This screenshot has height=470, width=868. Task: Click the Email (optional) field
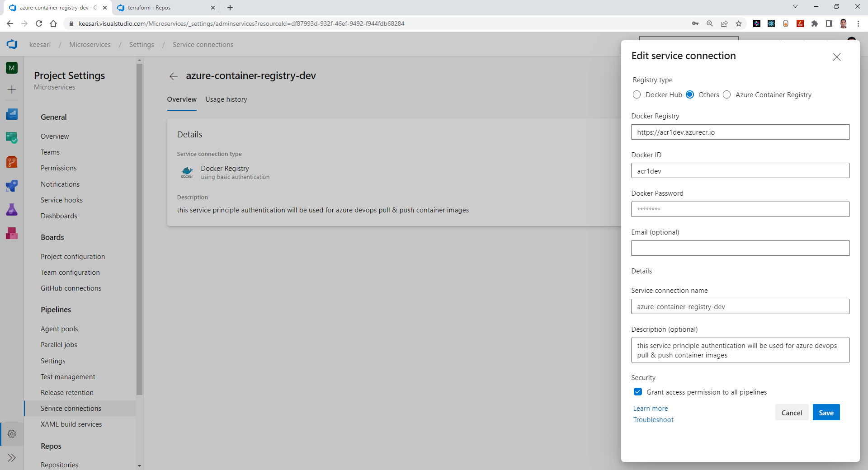click(740, 248)
